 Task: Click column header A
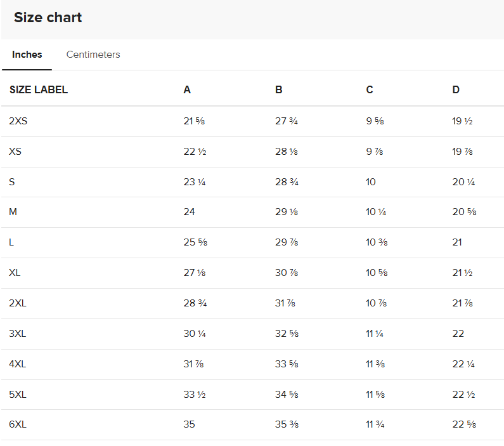coord(187,90)
